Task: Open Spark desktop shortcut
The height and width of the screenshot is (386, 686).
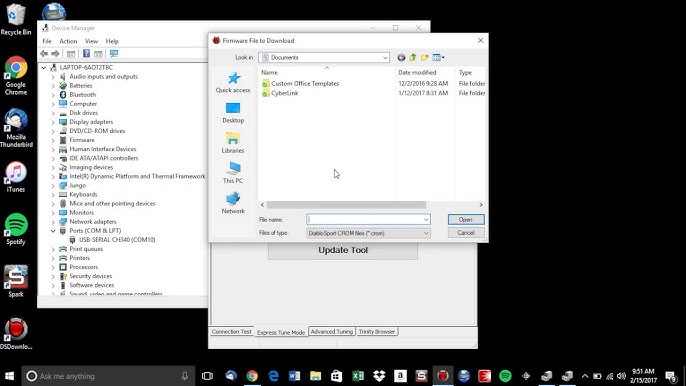Action: pyautogui.click(x=16, y=281)
